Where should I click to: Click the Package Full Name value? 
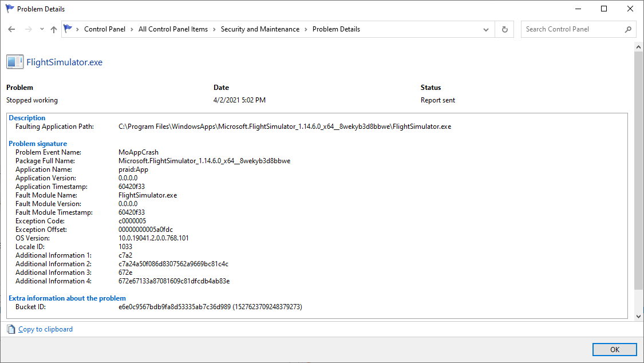coord(204,161)
